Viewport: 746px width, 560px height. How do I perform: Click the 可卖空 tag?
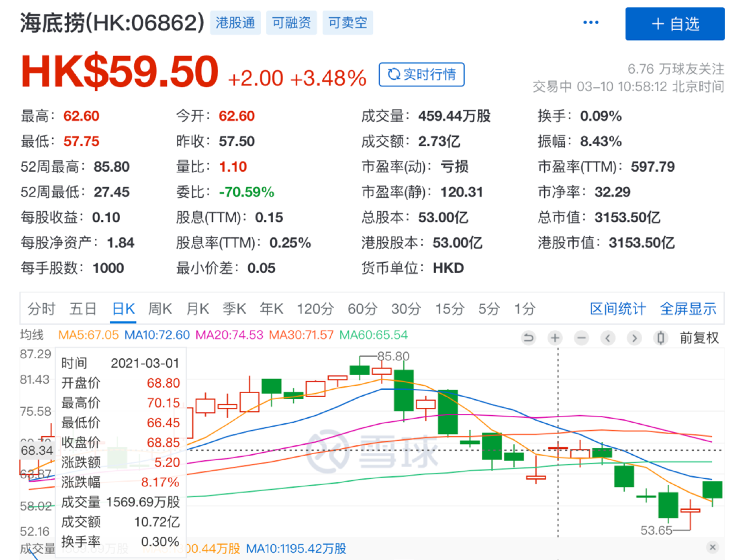point(348,23)
